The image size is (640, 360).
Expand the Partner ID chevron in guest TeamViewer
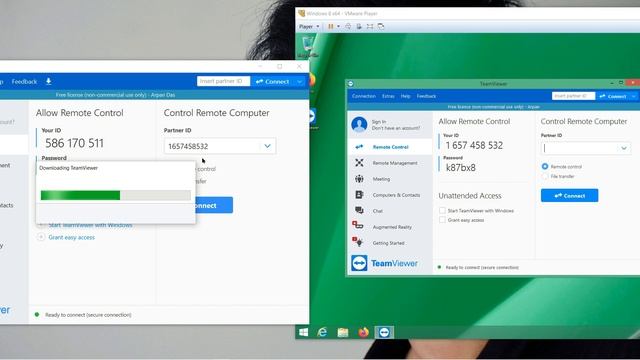pyautogui.click(x=624, y=148)
